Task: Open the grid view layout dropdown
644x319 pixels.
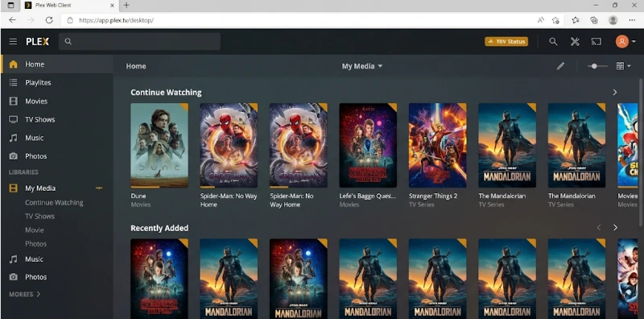Action: pos(623,66)
